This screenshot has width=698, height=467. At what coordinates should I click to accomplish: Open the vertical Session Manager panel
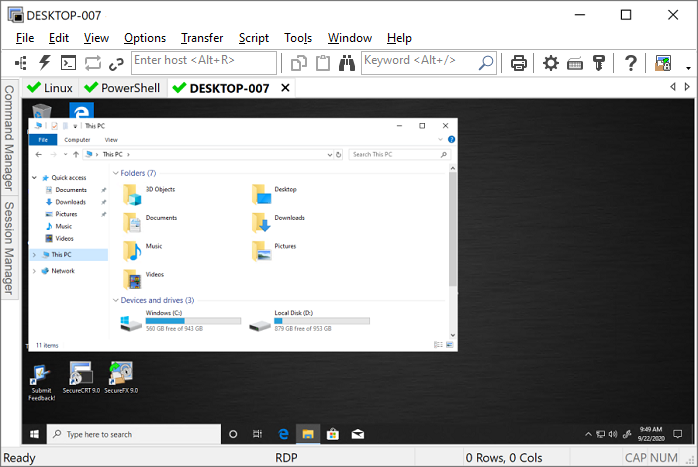[8, 248]
